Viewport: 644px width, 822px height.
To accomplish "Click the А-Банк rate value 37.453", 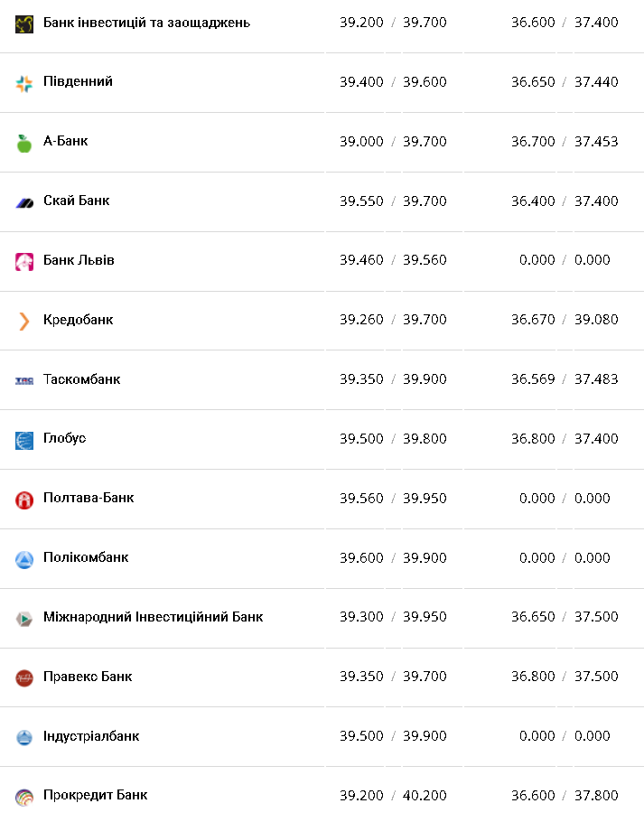I will (596, 142).
